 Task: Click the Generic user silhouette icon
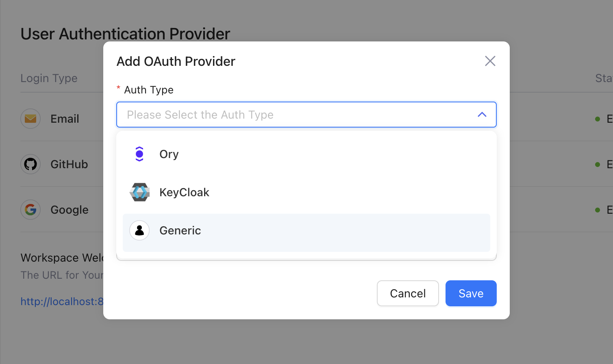(139, 231)
